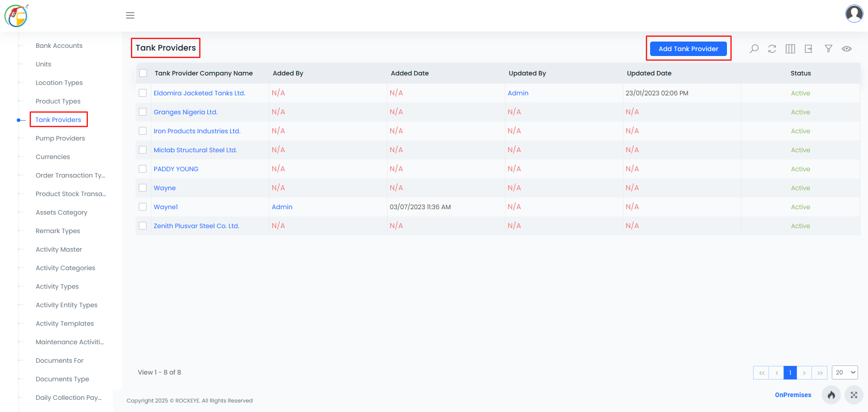868x412 pixels.
Task: Open Activity Categories in sidebar
Action: [x=66, y=268]
